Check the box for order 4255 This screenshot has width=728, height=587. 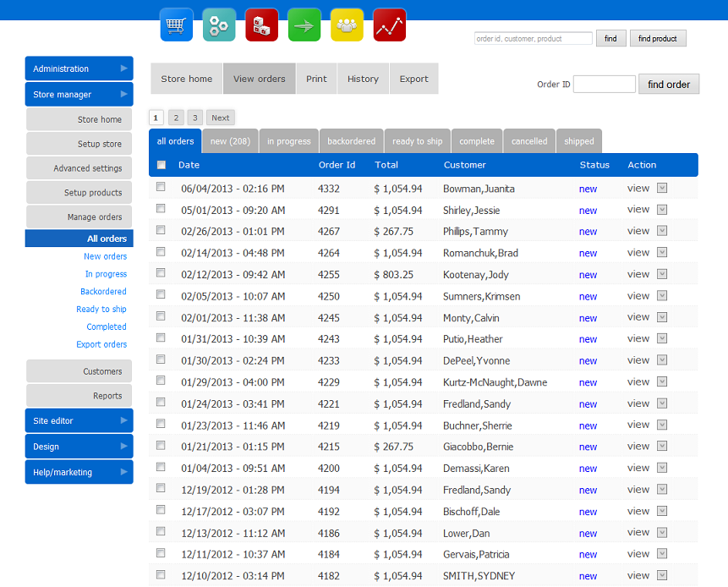coord(161,274)
